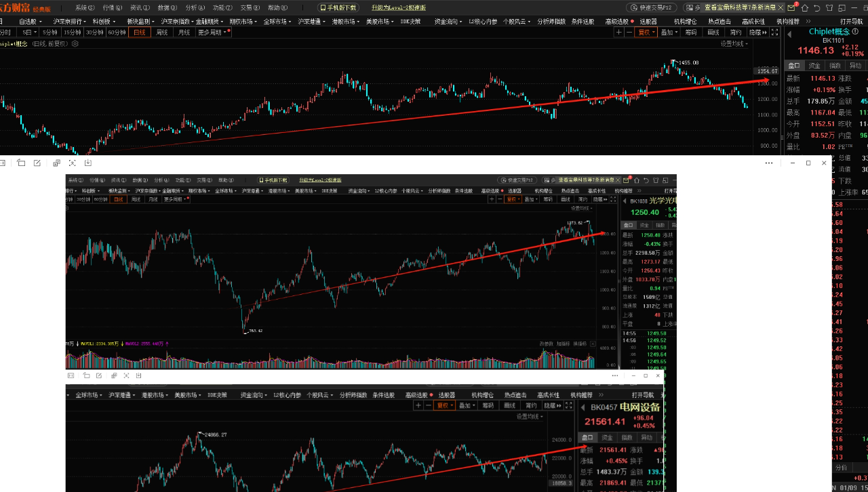Expand 更多周期 dropdown in main chart

(214, 32)
